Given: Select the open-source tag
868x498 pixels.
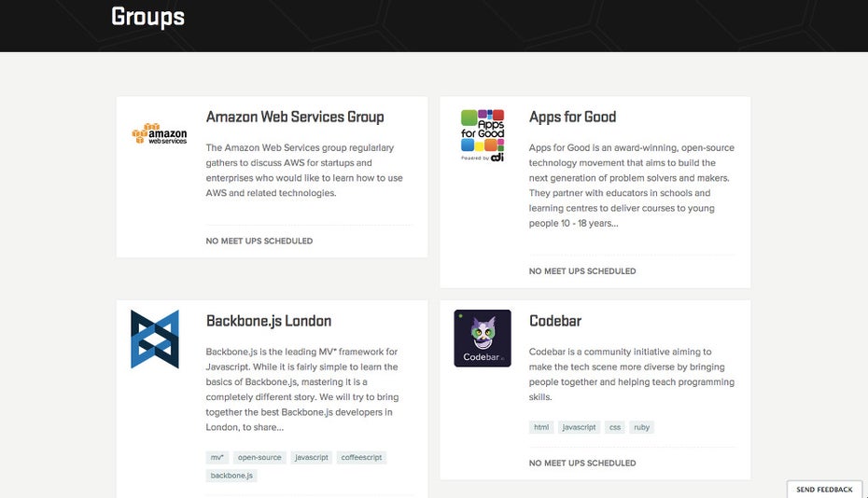Looking at the screenshot, I should tap(259, 458).
